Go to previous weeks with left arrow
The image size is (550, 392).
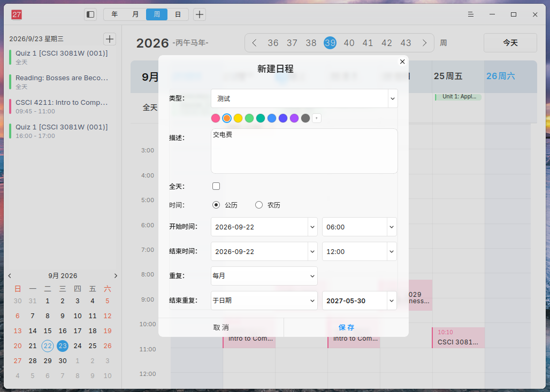click(254, 43)
